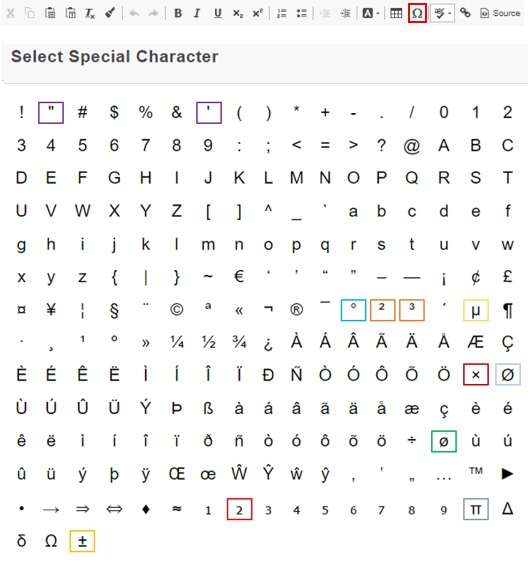Viewport: 530px width, 563px height.
Task: Toggle Italic formatting in toolbar
Action: click(x=197, y=13)
